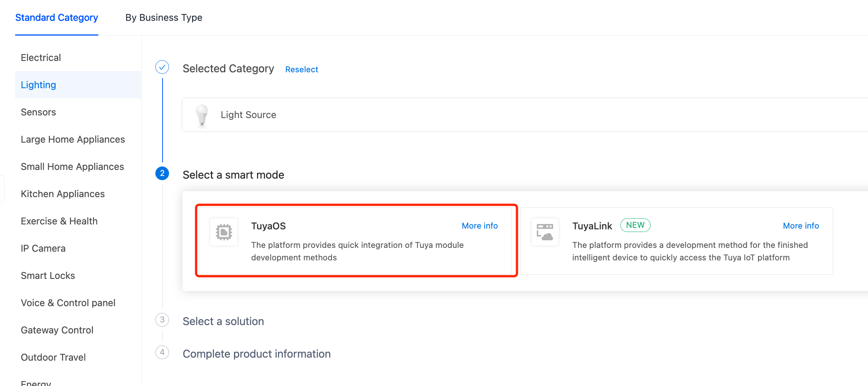Click the Reselect link
Viewport: 868px width, 386px height.
click(302, 70)
